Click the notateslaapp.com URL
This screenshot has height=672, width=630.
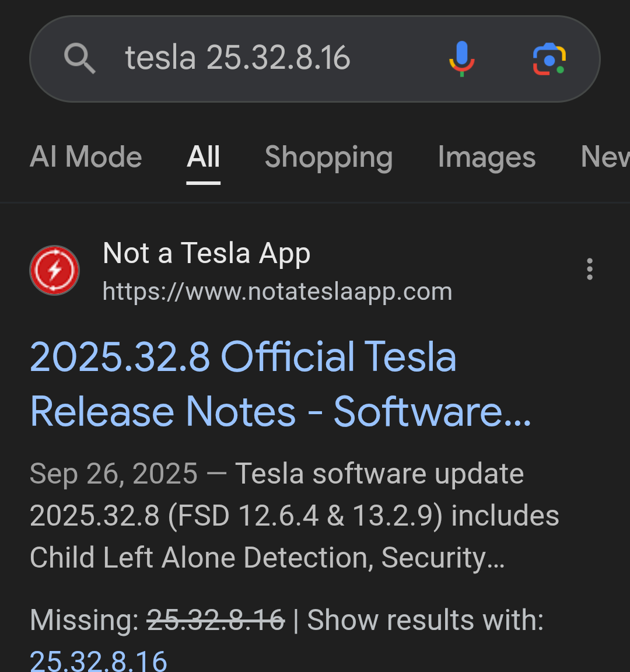[x=277, y=292]
